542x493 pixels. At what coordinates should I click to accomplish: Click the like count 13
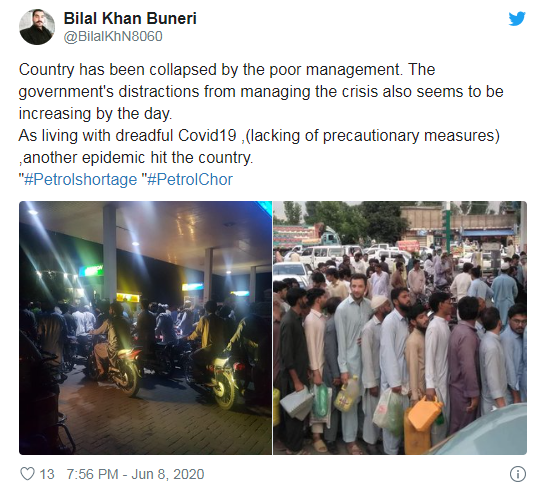click(47, 474)
